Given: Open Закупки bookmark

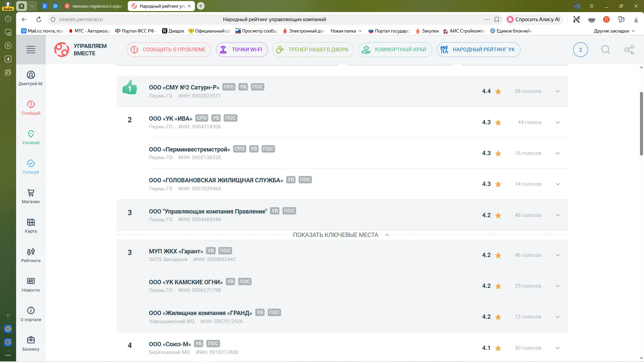Looking at the screenshot, I should click(x=427, y=31).
